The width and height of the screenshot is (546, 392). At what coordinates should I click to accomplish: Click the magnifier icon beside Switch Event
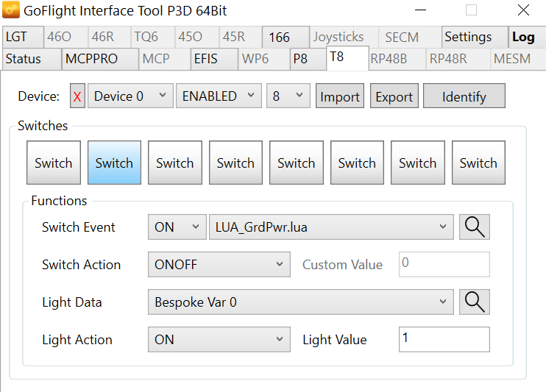475,227
